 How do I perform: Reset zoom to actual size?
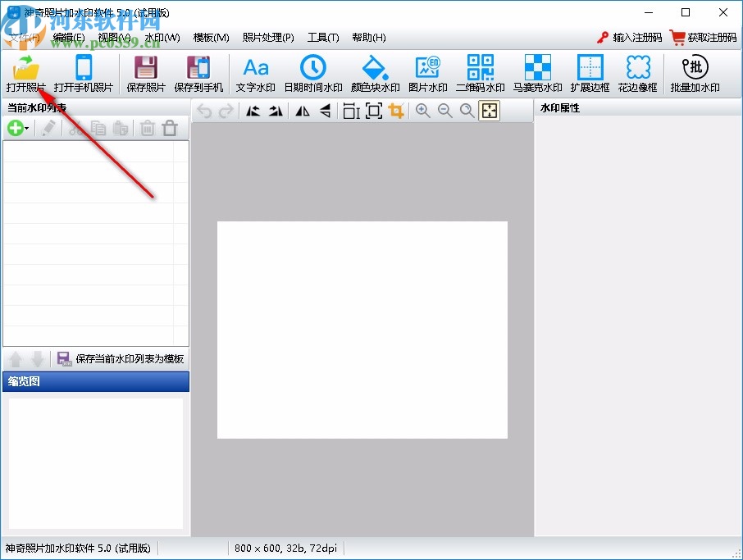coord(467,111)
